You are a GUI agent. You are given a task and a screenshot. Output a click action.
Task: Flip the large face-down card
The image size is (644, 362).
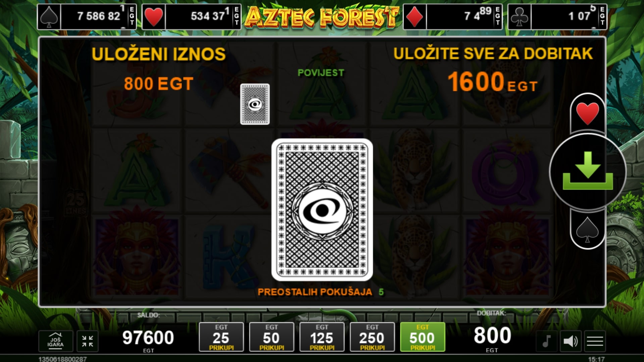[x=322, y=210]
